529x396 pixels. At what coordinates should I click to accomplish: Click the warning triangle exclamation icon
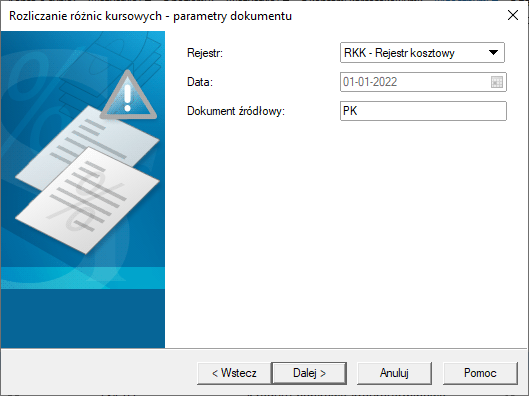(128, 95)
